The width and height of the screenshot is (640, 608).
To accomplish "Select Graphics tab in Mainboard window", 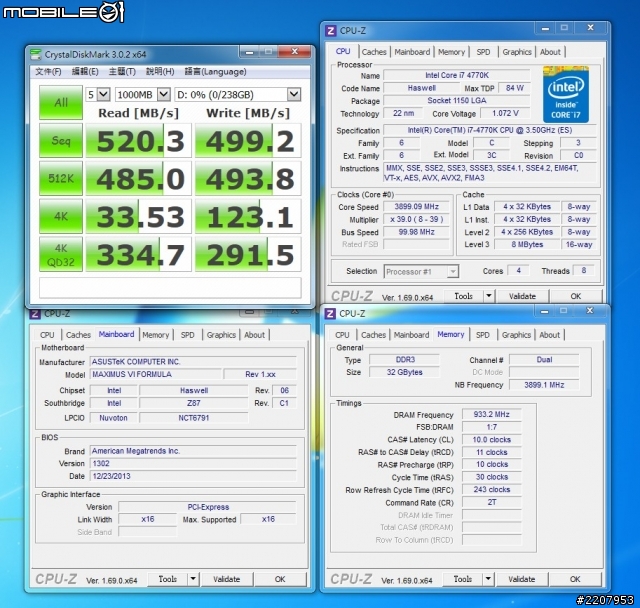I will [221, 335].
